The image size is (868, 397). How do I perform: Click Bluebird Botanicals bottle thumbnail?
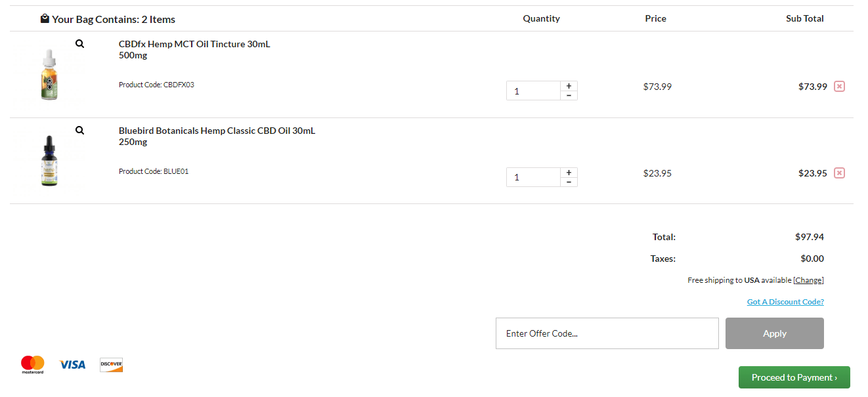[49, 161]
